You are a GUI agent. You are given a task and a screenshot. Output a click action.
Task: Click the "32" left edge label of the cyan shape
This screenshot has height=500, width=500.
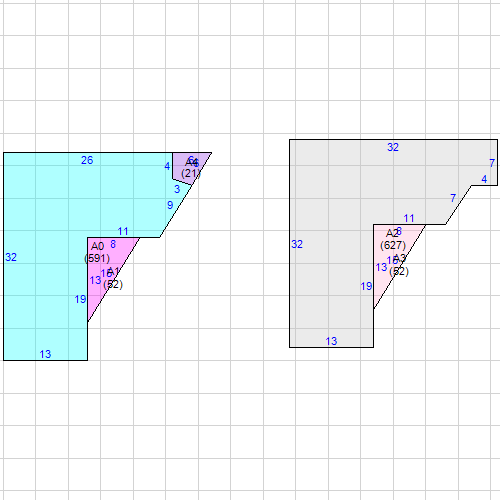point(11,257)
